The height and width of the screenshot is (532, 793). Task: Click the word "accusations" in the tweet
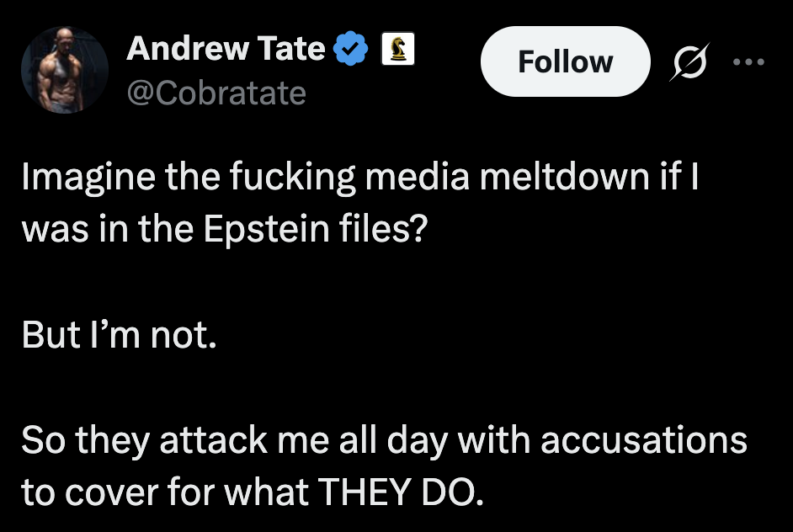pos(644,440)
